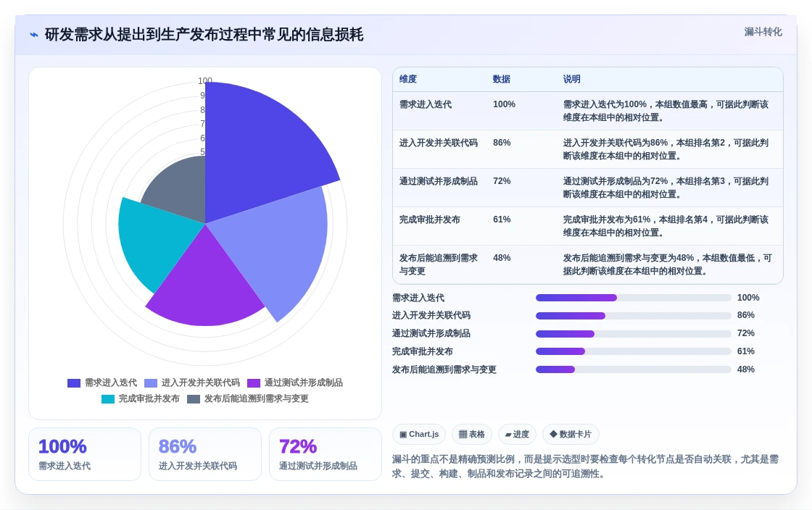Toggle the 完成审批并发布 legend swatch
Image resolution: width=812 pixels, height=510 pixels.
click(108, 398)
